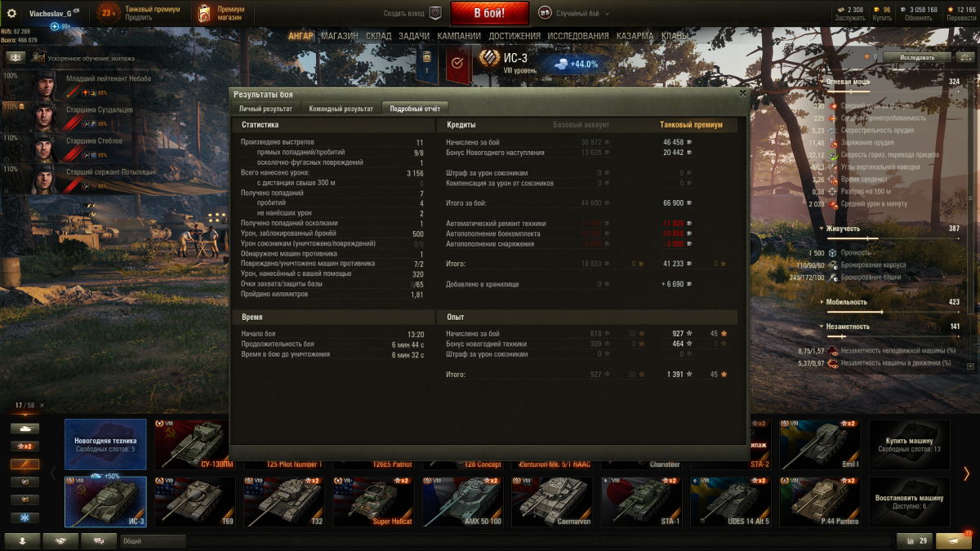The image size is (980, 551).
Task: Switch to the Командный результат tab
Action: [x=341, y=109]
